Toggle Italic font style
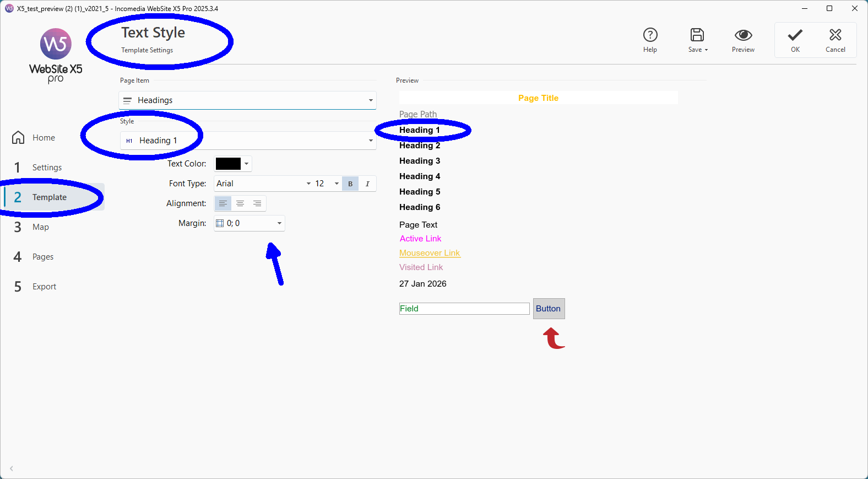Viewport: 868px width, 479px height. coord(367,184)
